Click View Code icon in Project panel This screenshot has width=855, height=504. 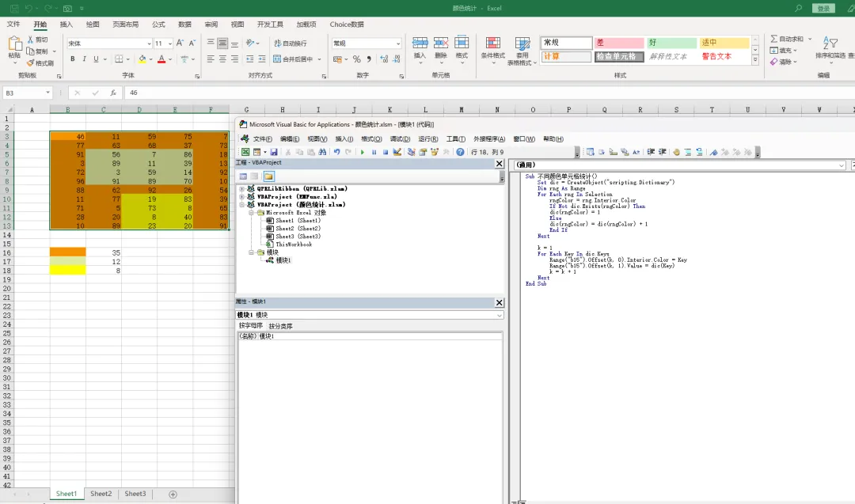(243, 176)
